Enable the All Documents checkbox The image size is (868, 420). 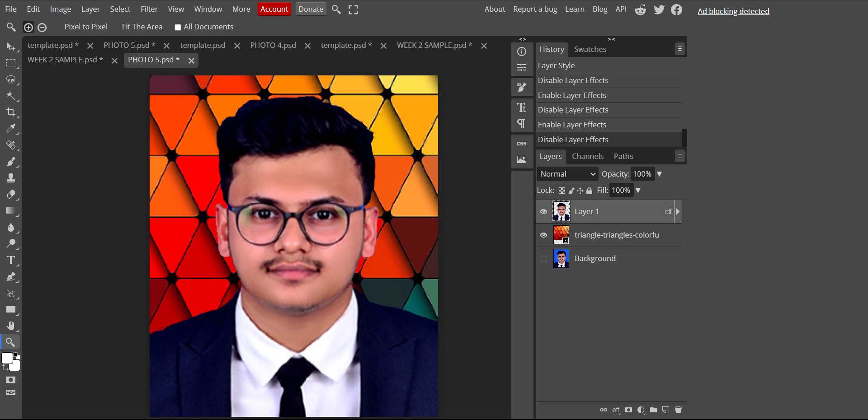pos(178,28)
